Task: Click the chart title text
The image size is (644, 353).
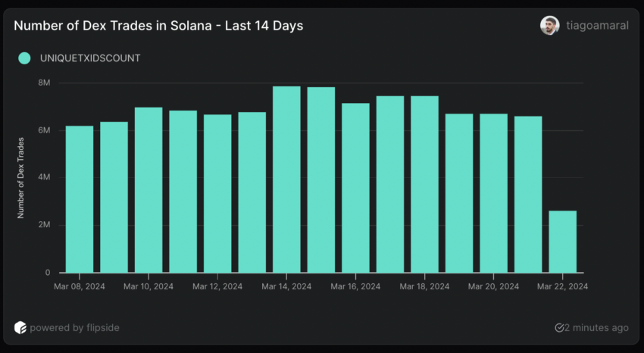Action: tap(158, 26)
